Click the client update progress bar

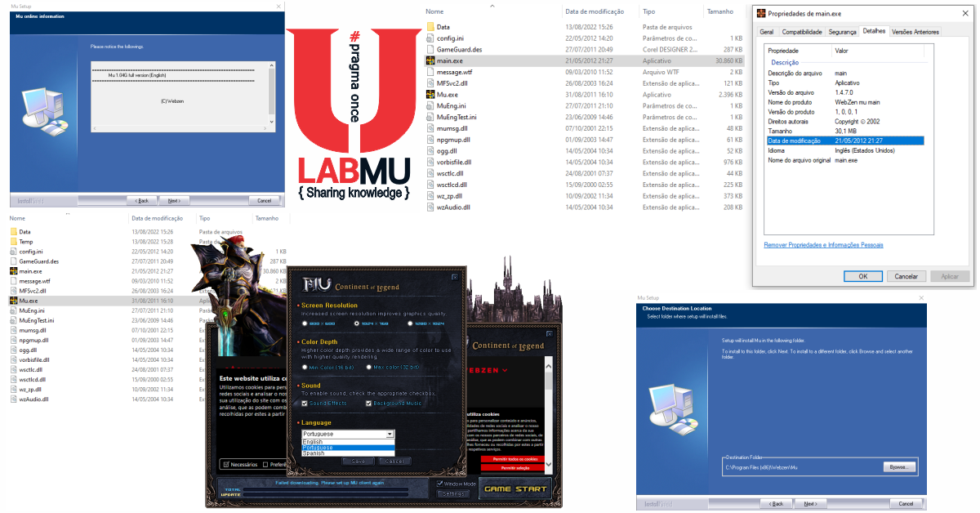click(325, 491)
